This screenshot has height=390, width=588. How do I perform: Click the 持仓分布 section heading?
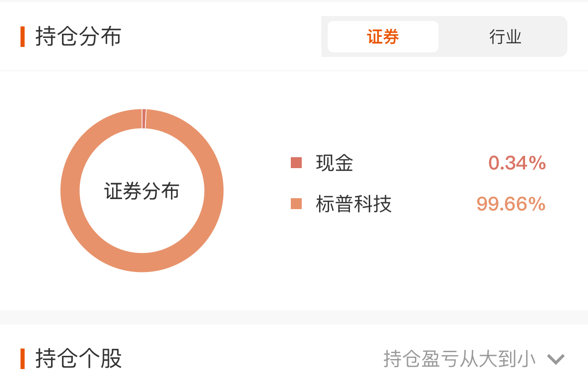click(x=78, y=36)
